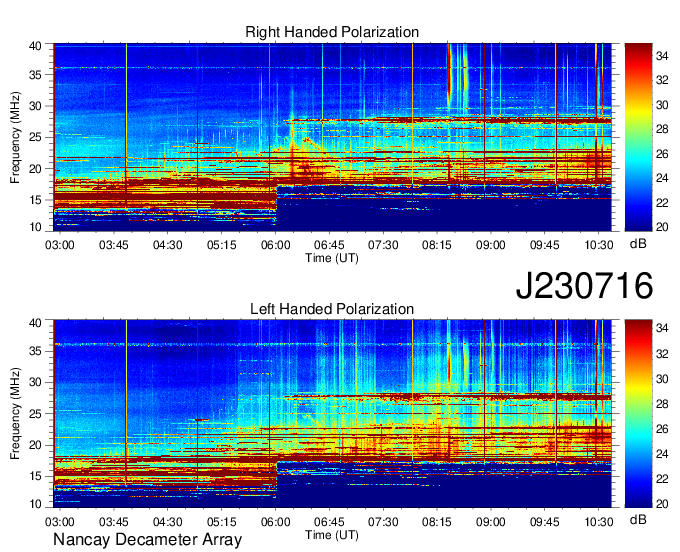The width and height of the screenshot is (680, 552).
Task: Click the upper plot's color scale bar
Action: click(638, 137)
